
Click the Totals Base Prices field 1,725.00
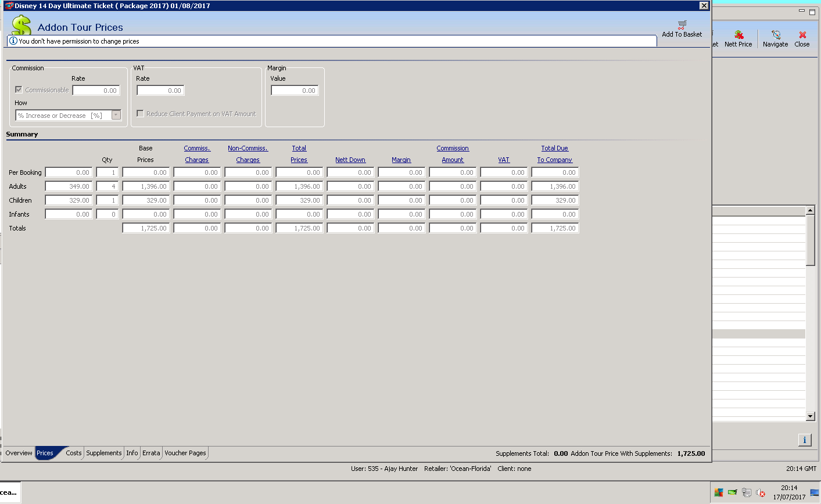146,228
